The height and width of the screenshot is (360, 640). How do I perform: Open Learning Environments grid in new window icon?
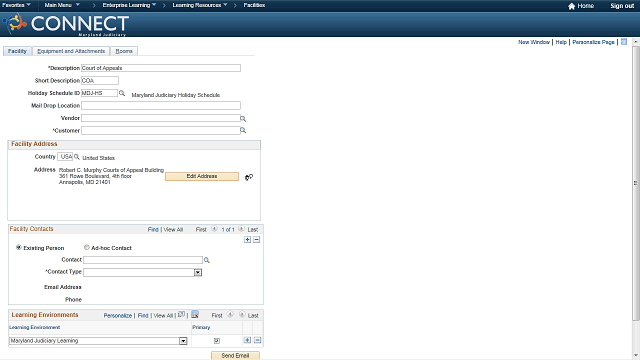(181, 314)
